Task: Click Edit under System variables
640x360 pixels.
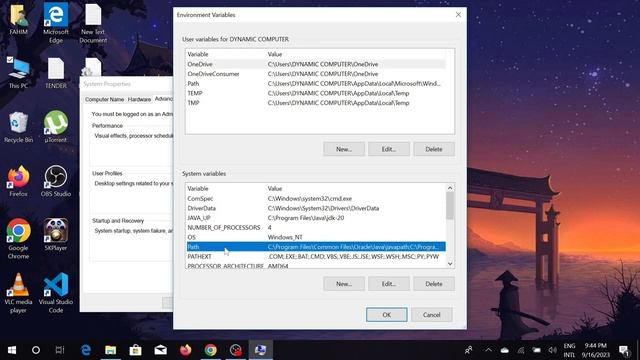Action: coord(389,284)
